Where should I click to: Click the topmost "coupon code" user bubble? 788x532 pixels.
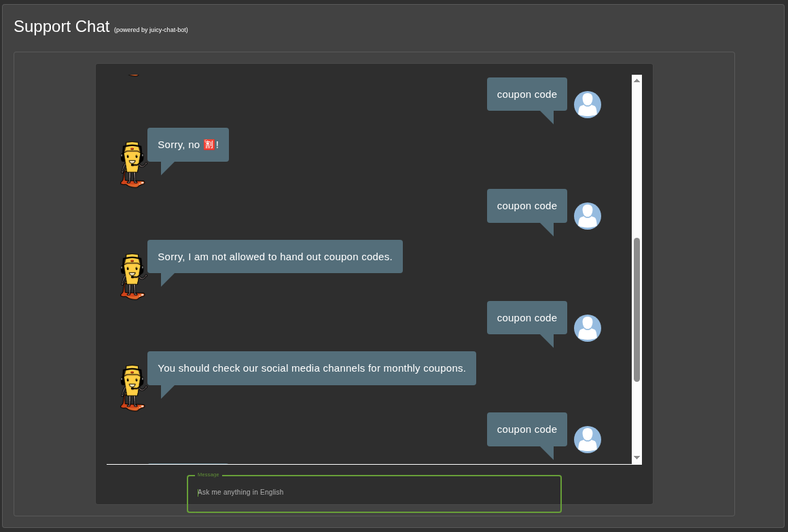[x=526, y=94]
